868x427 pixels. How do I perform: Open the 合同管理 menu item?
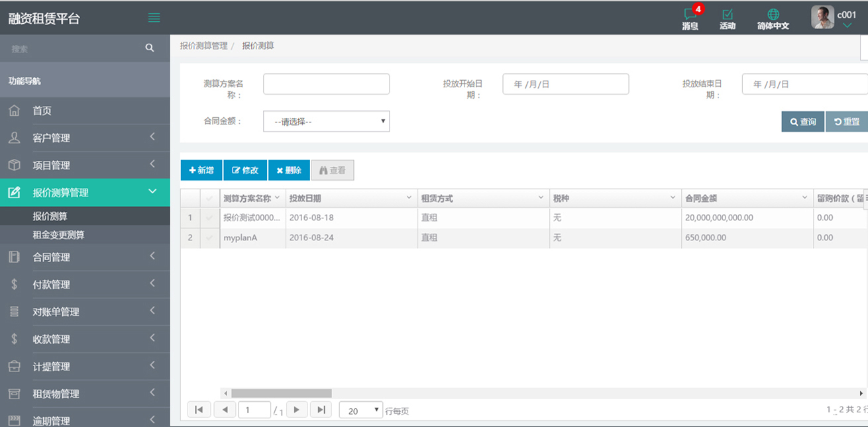85,257
